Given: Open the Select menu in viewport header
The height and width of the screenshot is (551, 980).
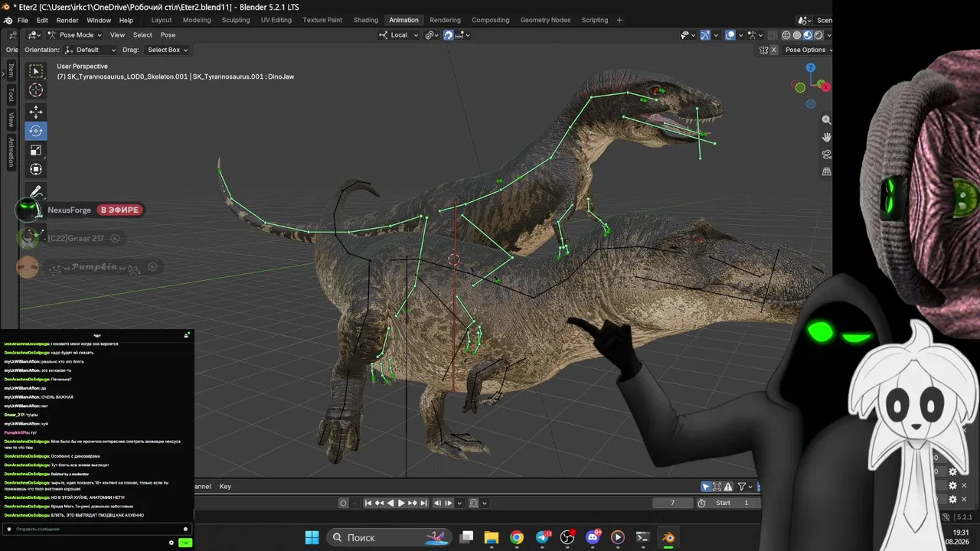Looking at the screenshot, I should 142,34.
